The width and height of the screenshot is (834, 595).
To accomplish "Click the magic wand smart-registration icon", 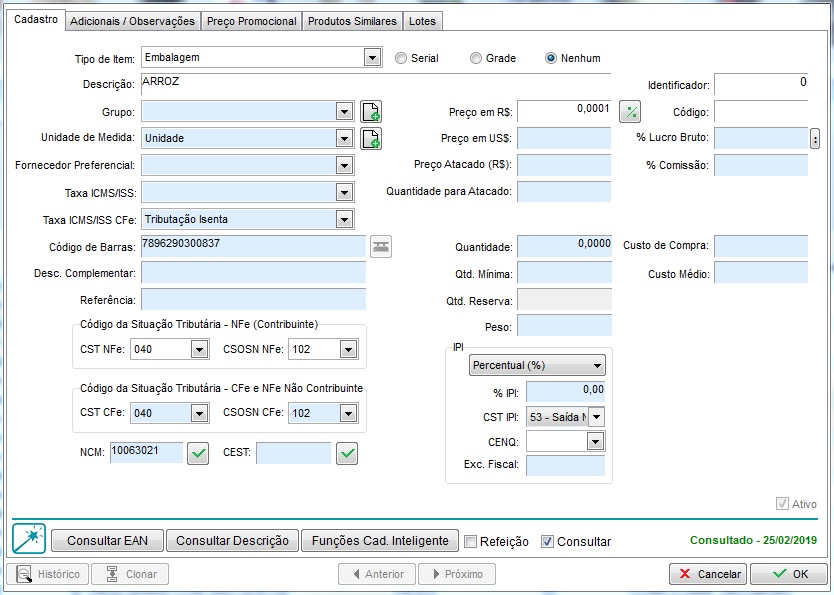I will tap(29, 539).
